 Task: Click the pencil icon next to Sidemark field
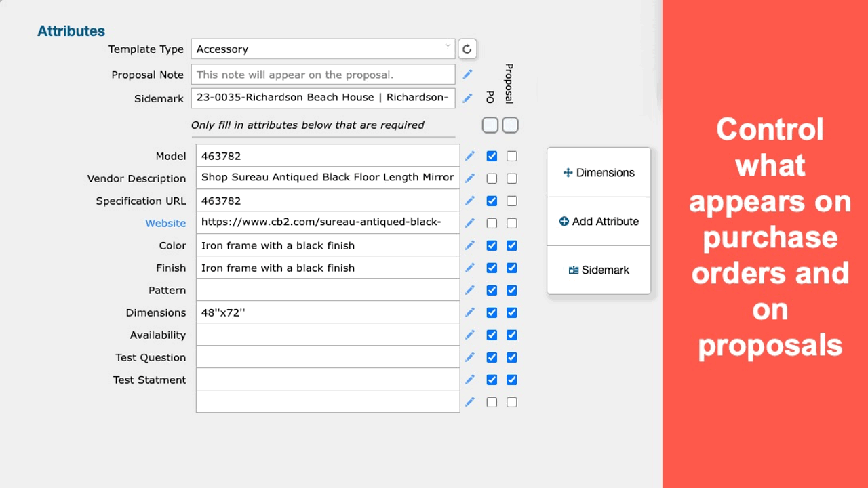coord(467,98)
